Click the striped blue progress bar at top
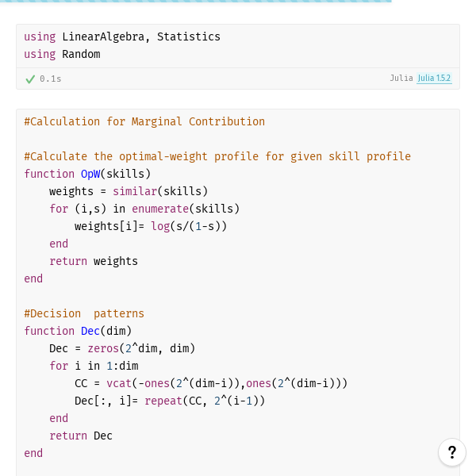Viewport: 476px width, 476px height. [x=196, y=2]
